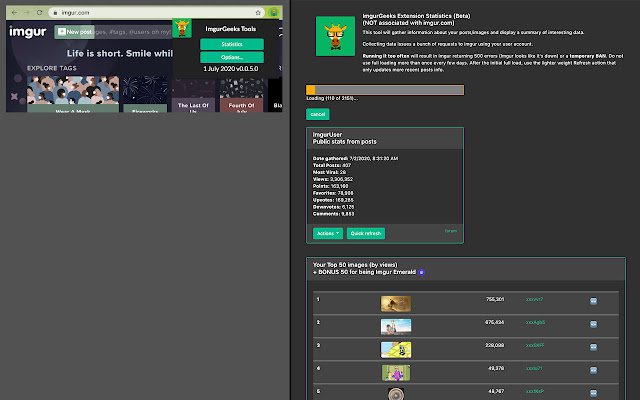
Task: Click the small link at ImgurUser card corner
Action: [451, 231]
